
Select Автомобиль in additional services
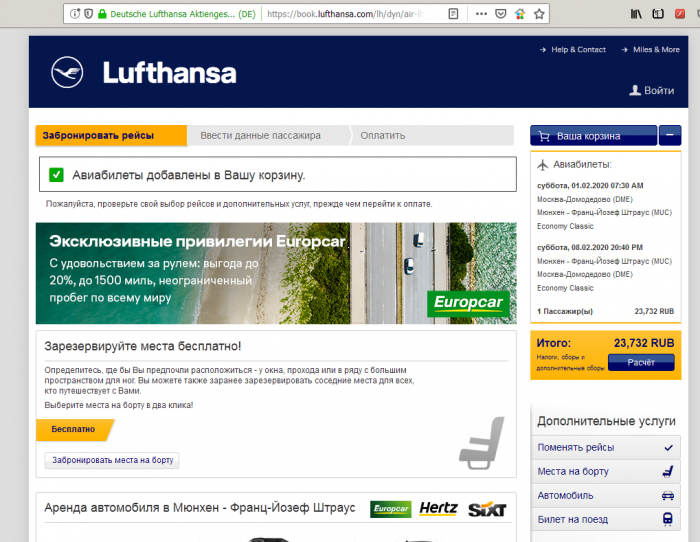pyautogui.click(x=606, y=496)
